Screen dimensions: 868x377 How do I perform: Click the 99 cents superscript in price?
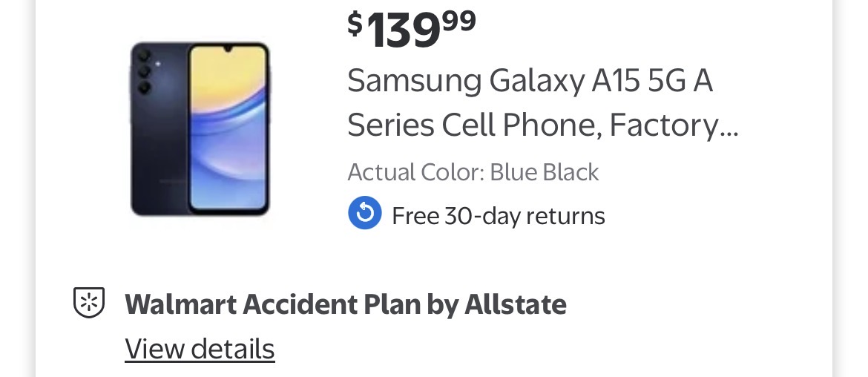tap(459, 20)
